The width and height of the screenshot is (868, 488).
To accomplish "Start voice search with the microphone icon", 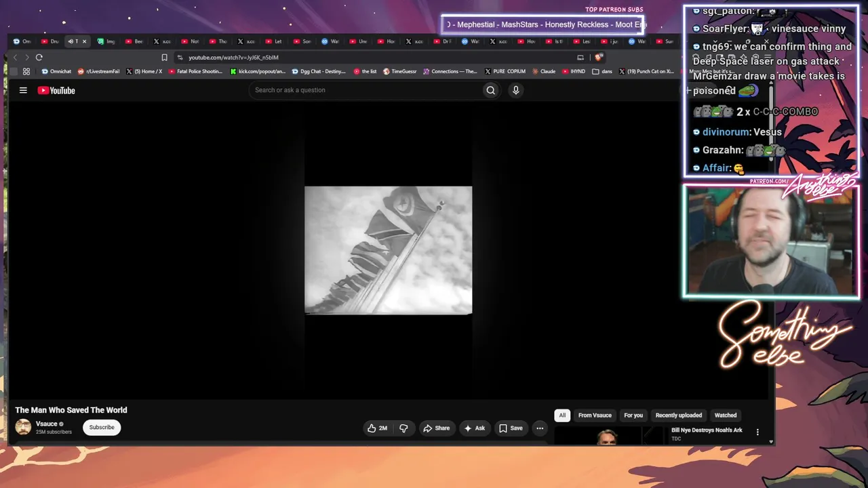I will pos(515,90).
